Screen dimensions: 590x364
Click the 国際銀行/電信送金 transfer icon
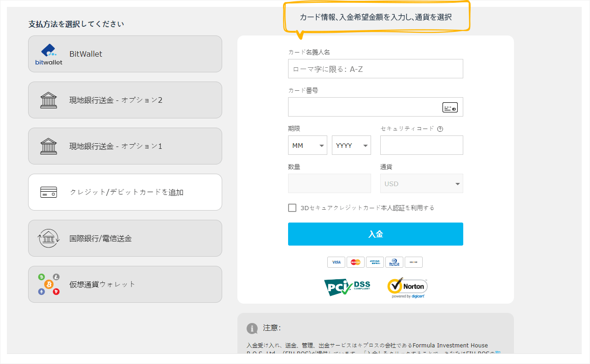[x=49, y=238]
